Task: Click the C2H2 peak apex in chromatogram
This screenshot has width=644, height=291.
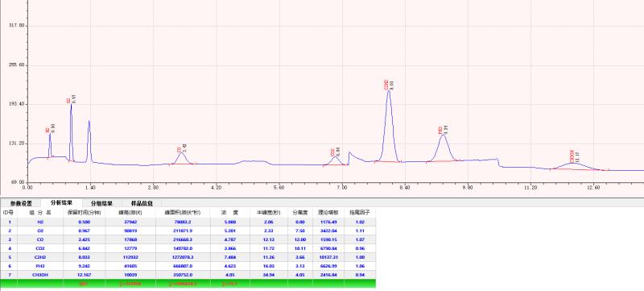Action: pos(388,91)
